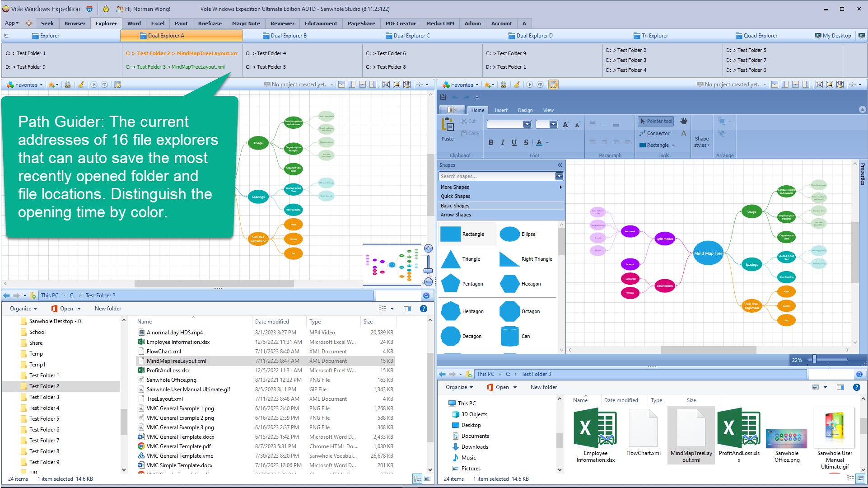Collapse the ribbon with the up-arrow button
The image size is (868, 488).
(862, 110)
